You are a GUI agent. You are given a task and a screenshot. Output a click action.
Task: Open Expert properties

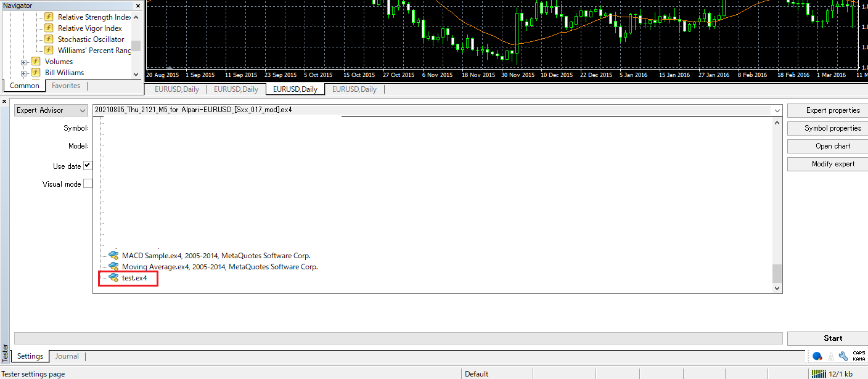pos(832,110)
